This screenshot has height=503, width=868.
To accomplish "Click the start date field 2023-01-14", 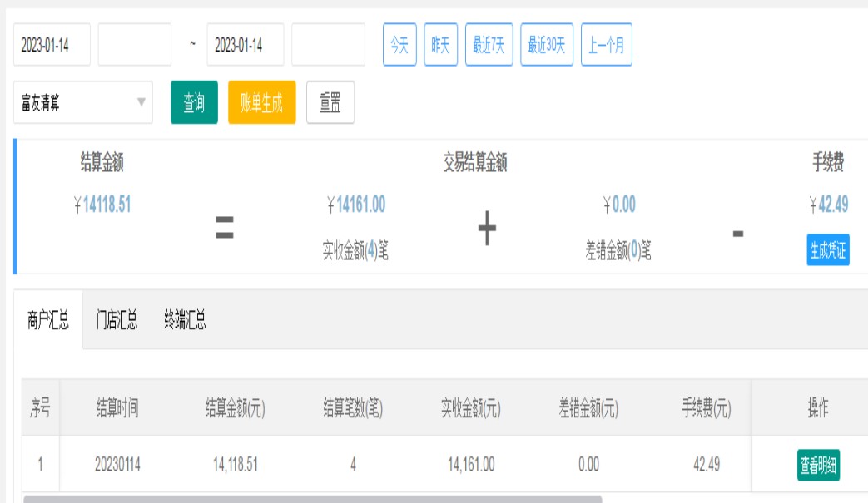I will (52, 45).
